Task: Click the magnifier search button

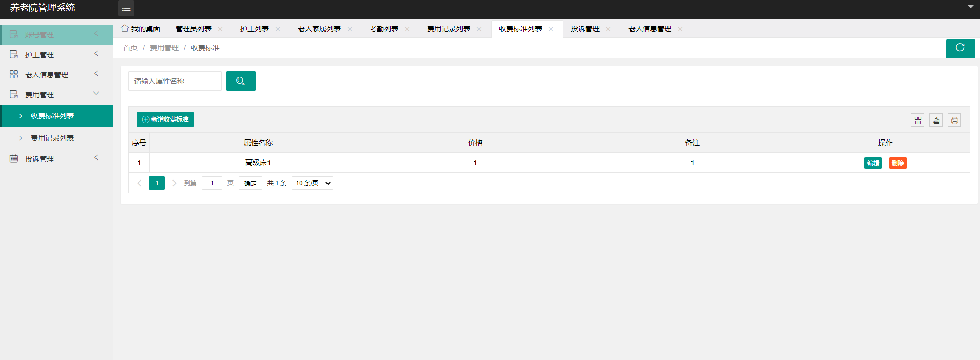Action: pyautogui.click(x=241, y=81)
